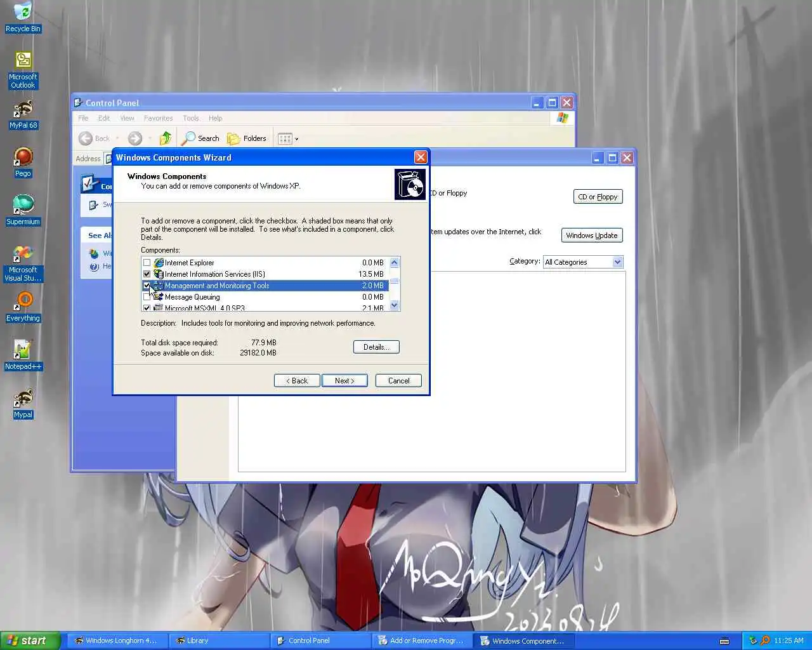Open the Edit menu in Control Panel
This screenshot has height=650, width=812.
(104, 118)
